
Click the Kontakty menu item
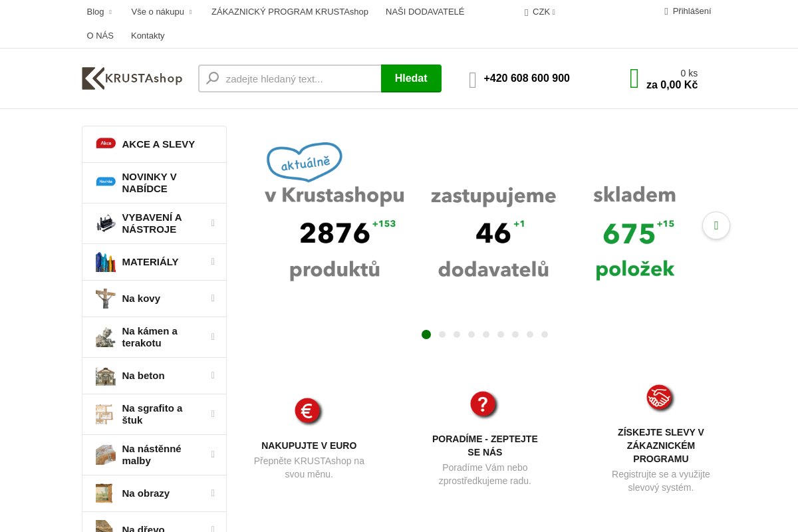click(148, 35)
